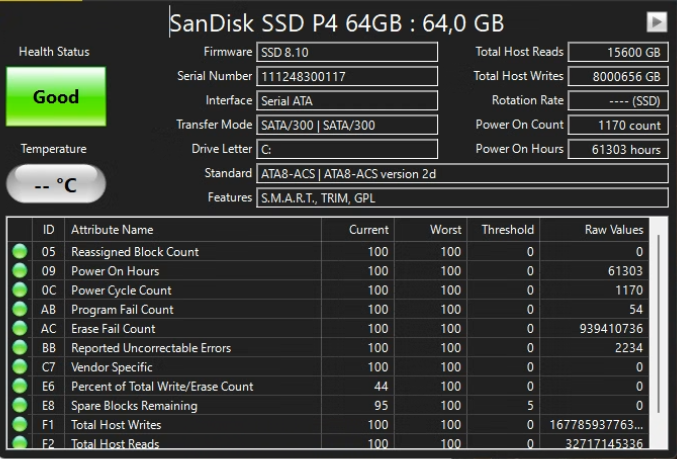The width and height of the screenshot is (677, 459).
Task: Click status dot for Spare Blocks Remaining
Action: pos(20,405)
